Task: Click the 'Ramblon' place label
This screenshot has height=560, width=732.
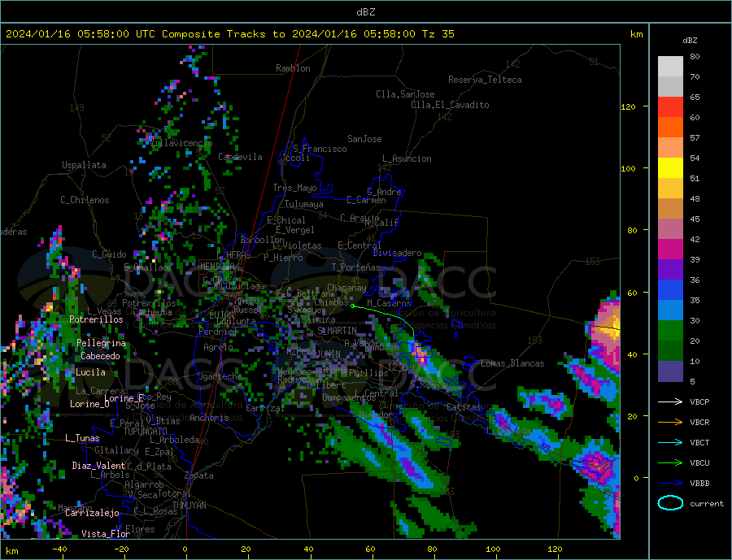Action: click(x=293, y=68)
